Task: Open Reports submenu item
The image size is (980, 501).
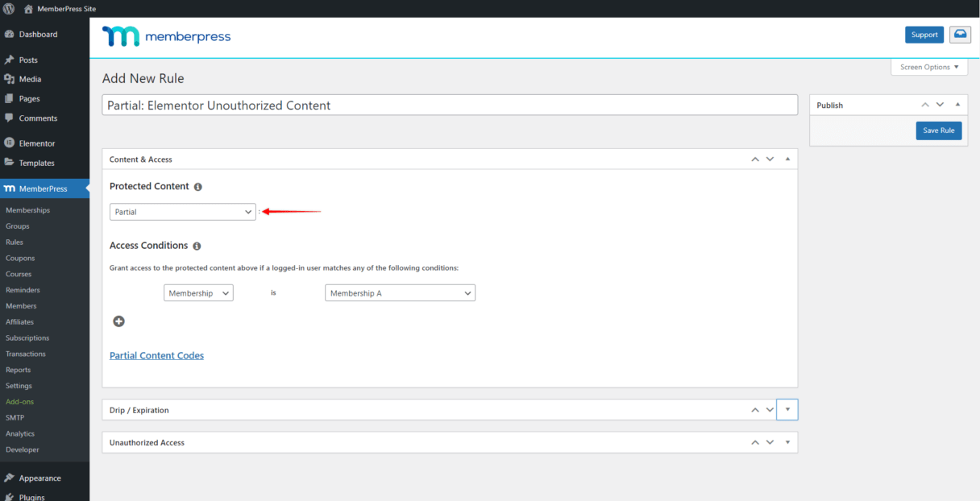Action: coord(18,370)
